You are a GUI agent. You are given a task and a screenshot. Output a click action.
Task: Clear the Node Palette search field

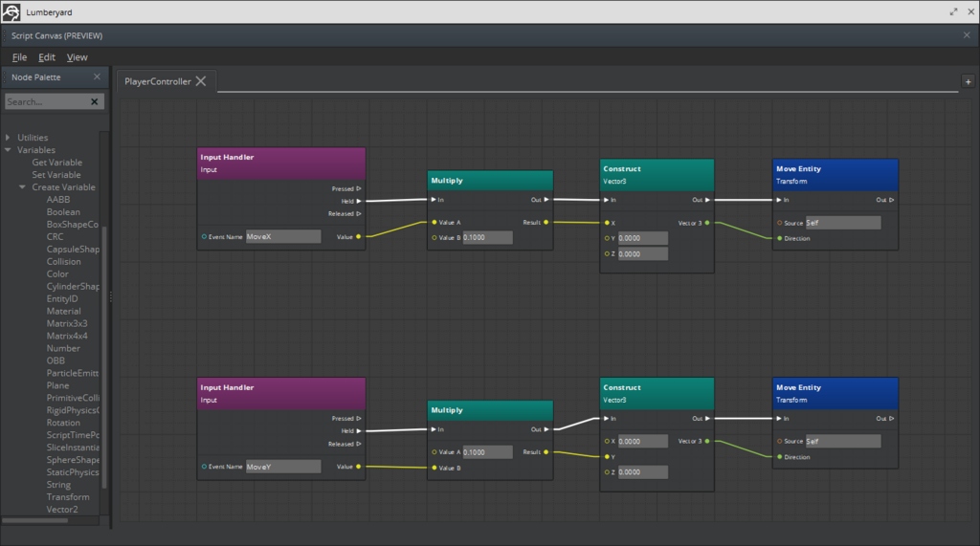click(95, 101)
